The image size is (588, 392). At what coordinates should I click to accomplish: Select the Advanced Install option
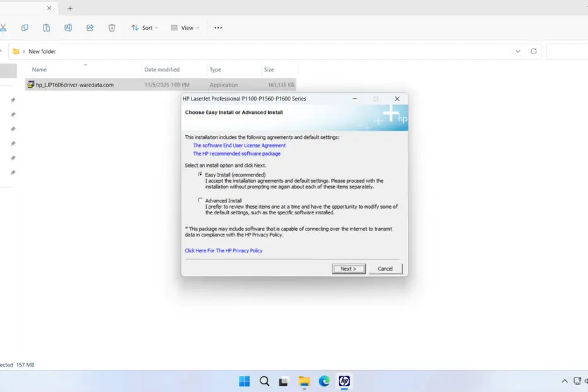[200, 200]
